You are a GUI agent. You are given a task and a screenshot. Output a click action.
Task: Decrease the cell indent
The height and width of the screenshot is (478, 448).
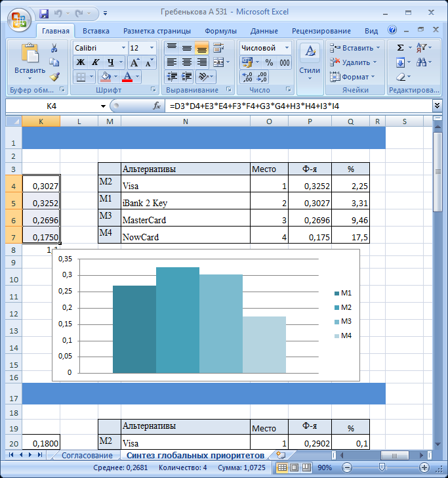172,77
